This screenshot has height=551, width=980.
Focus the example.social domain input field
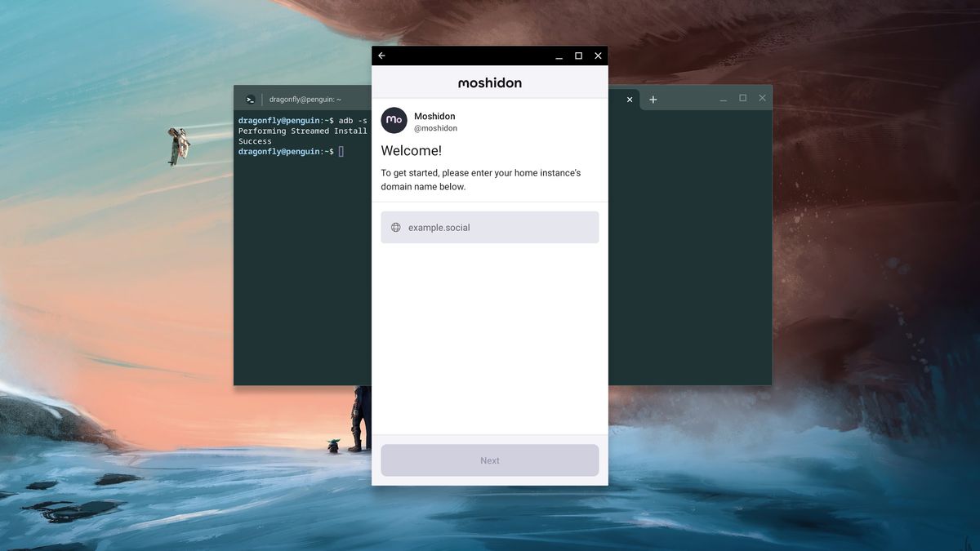[490, 227]
